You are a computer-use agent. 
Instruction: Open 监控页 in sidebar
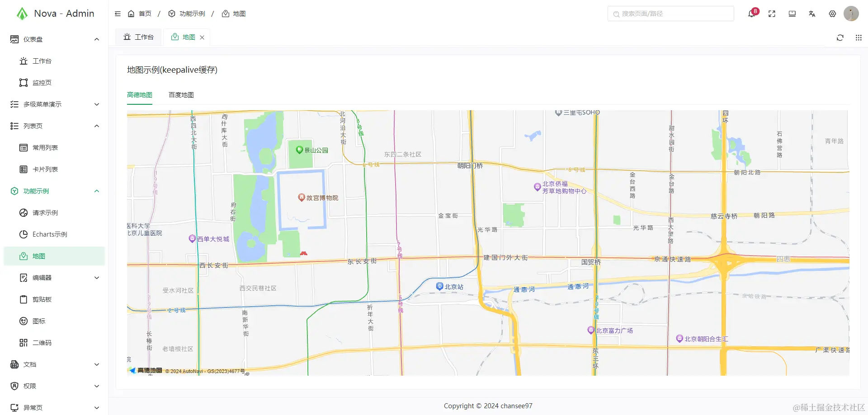pyautogui.click(x=54, y=83)
